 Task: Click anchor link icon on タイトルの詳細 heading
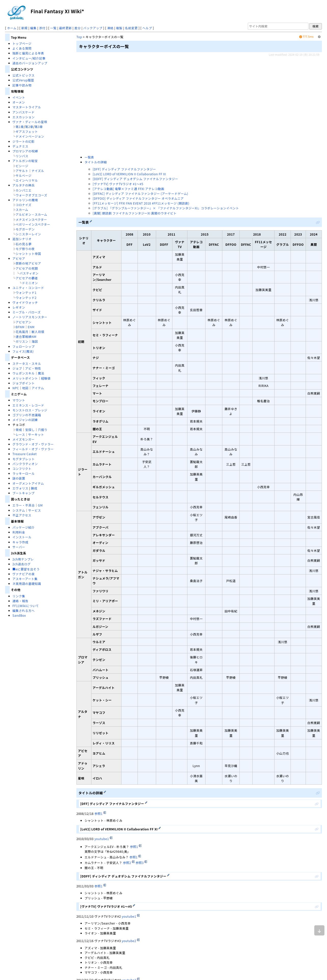pyautogui.click(x=318, y=793)
